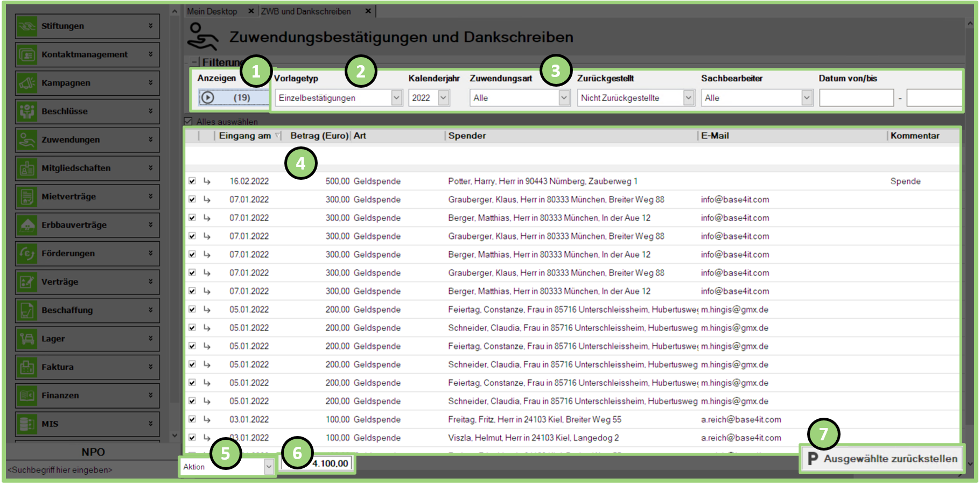Toggle the 'Alles auswählen' checkbox
This screenshot has height=485, width=980.
(188, 122)
